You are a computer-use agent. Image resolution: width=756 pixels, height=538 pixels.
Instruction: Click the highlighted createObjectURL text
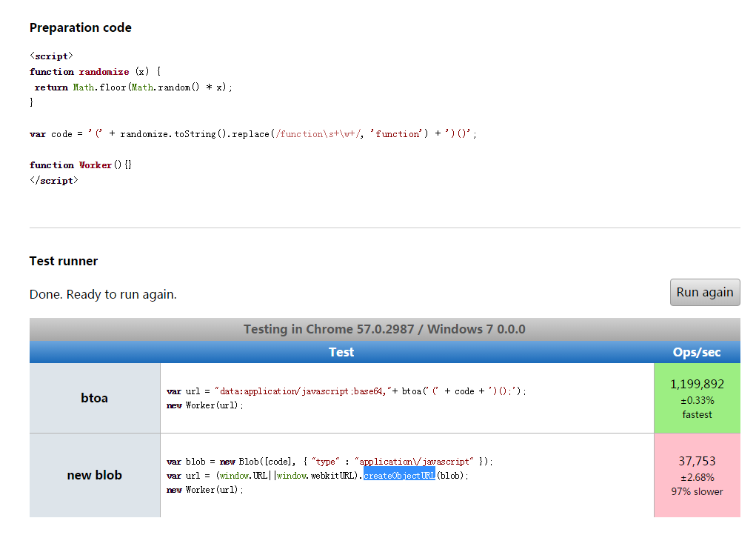point(399,476)
